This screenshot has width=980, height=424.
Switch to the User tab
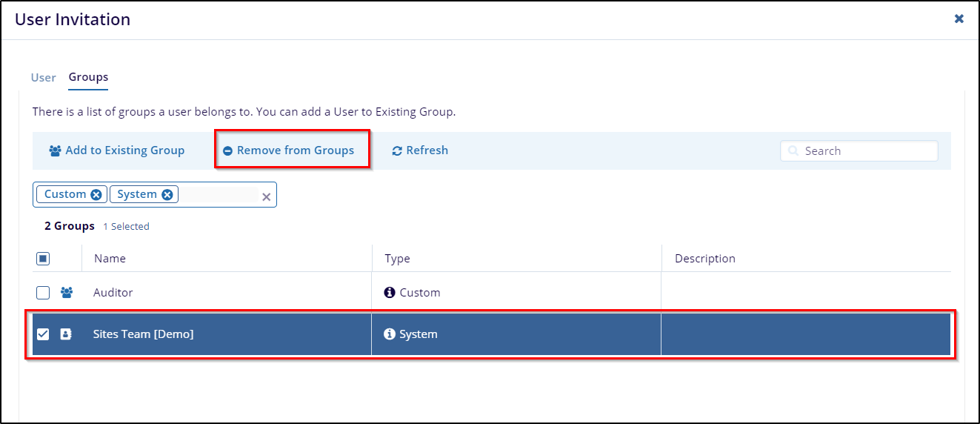pyautogui.click(x=44, y=77)
